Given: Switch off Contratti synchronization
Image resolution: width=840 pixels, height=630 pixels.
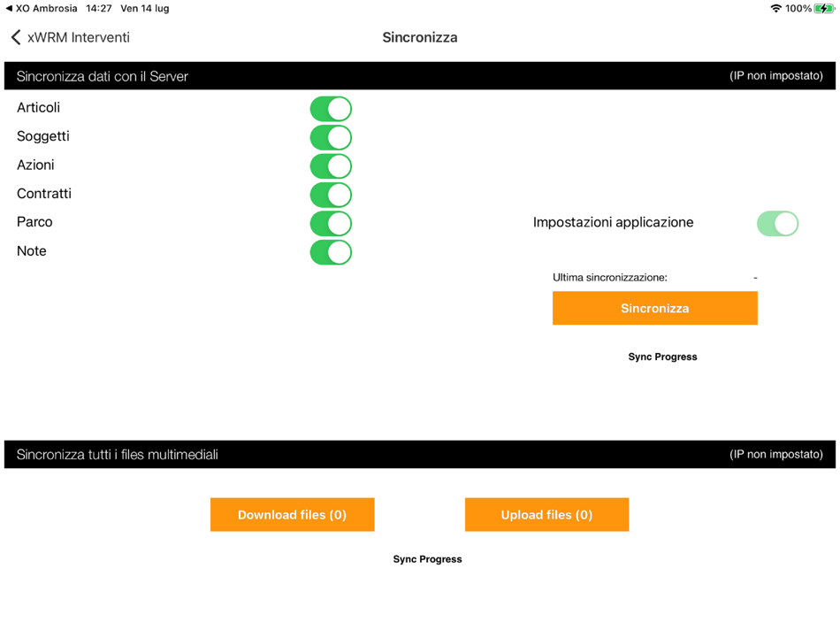Looking at the screenshot, I should pos(329,195).
